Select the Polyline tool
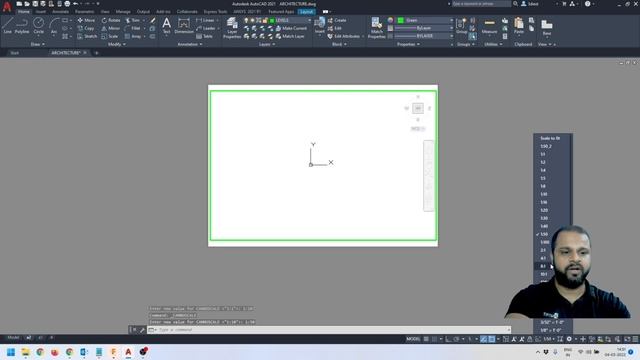The height and width of the screenshot is (360, 640). coord(22,26)
